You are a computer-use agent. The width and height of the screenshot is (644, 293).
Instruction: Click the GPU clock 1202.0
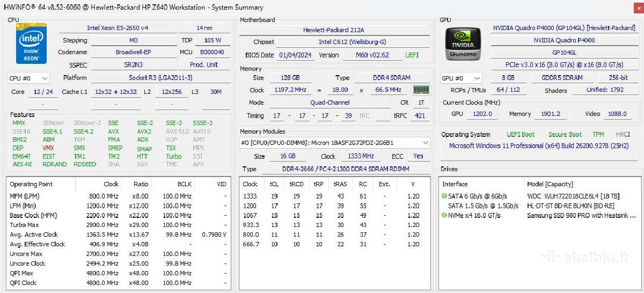tap(482, 114)
